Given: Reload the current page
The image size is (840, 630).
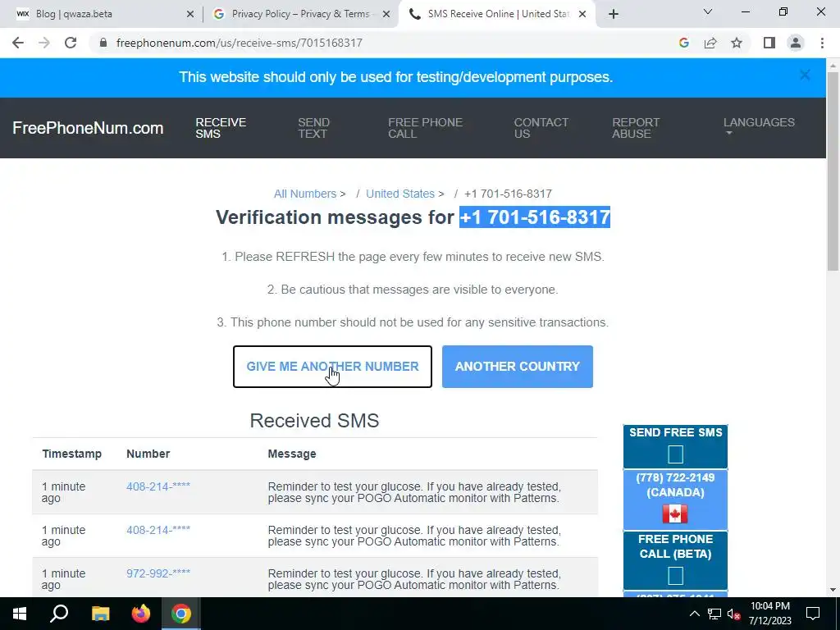Looking at the screenshot, I should tap(71, 43).
